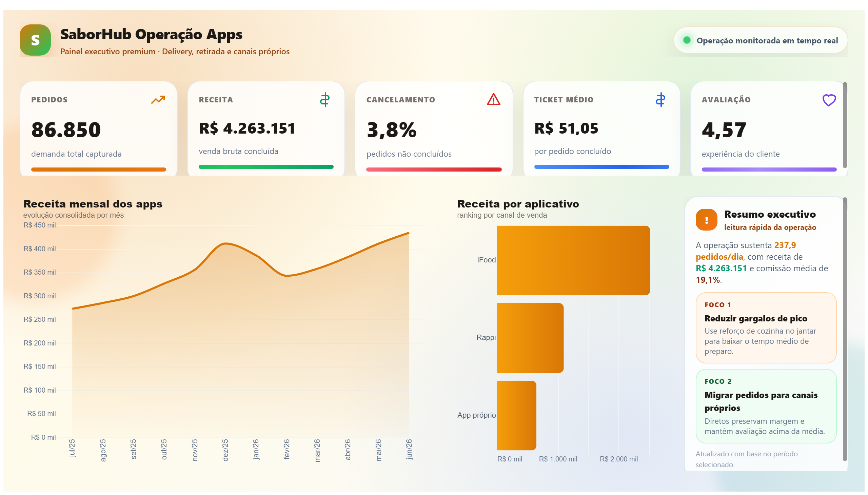The image size is (868, 495).
Task: Click the Rappi revenue bar
Action: point(530,338)
